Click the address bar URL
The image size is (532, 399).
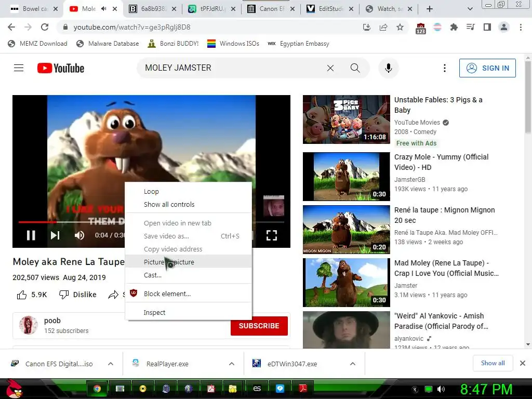[132, 27]
